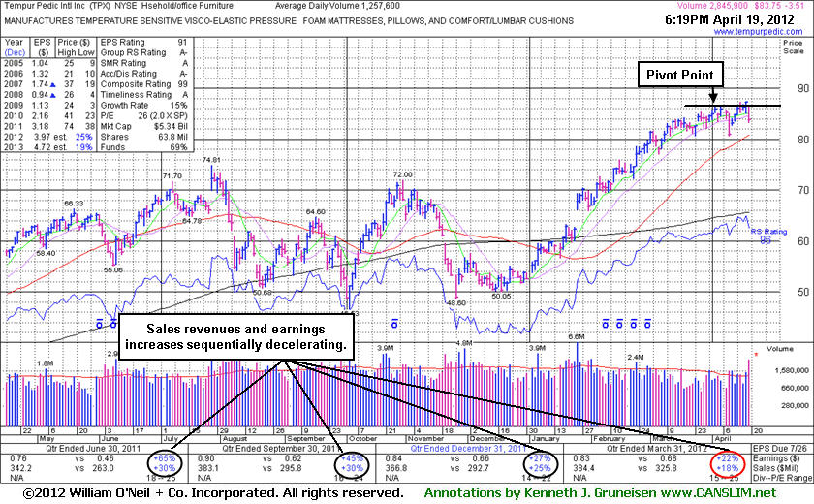Screen dimensions: 814x504
Task: Click the 2013 estimate '4.72 est. 19%' row
Action: (x=49, y=147)
